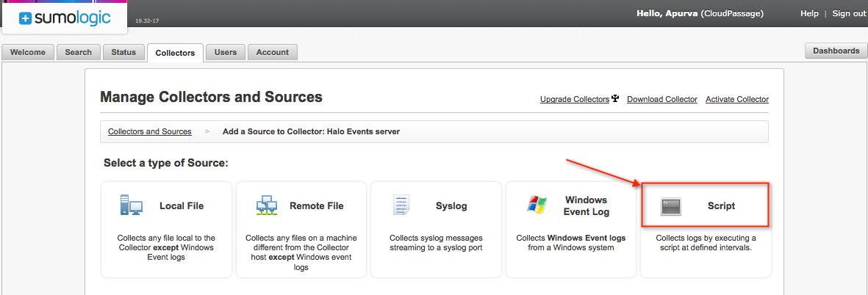Click the Windows Event logs description text

(x=571, y=242)
